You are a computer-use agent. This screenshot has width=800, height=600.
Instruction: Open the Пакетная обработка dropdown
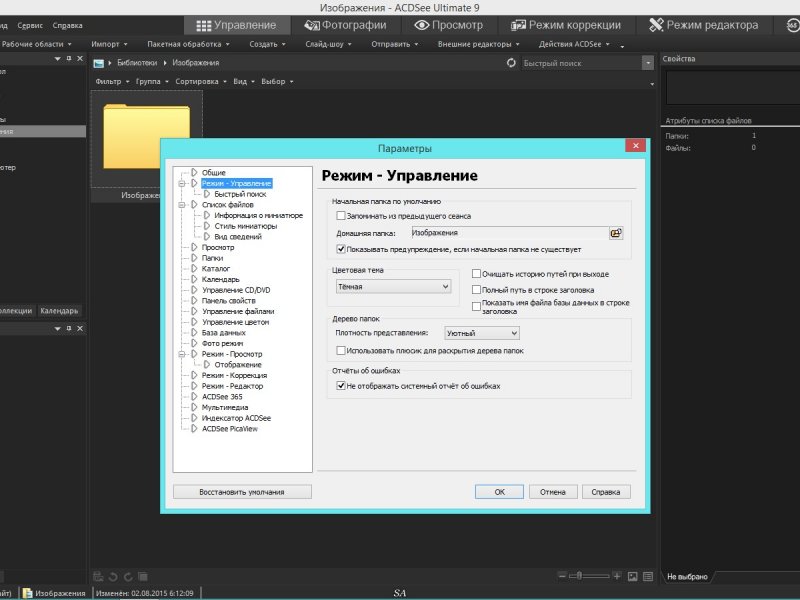coord(188,44)
